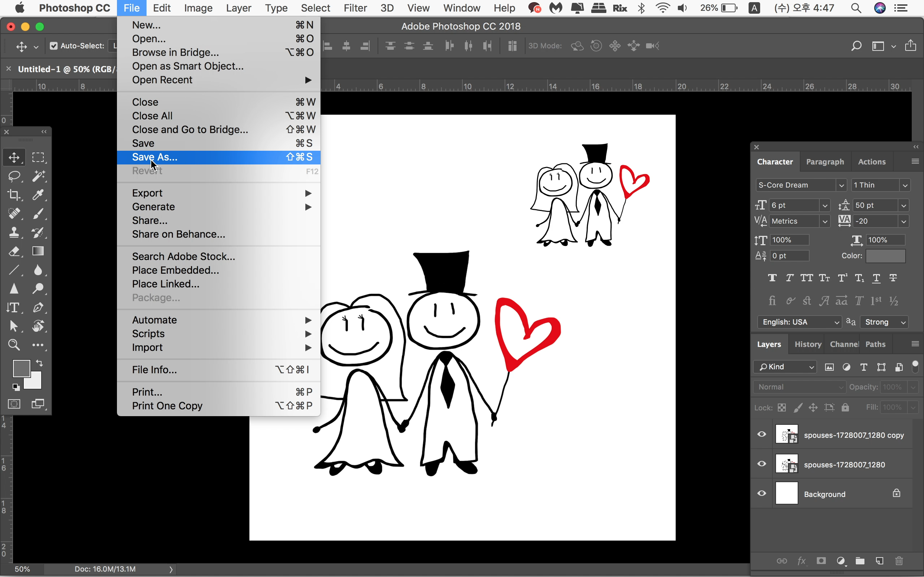Select the Crop tool

[x=14, y=195]
